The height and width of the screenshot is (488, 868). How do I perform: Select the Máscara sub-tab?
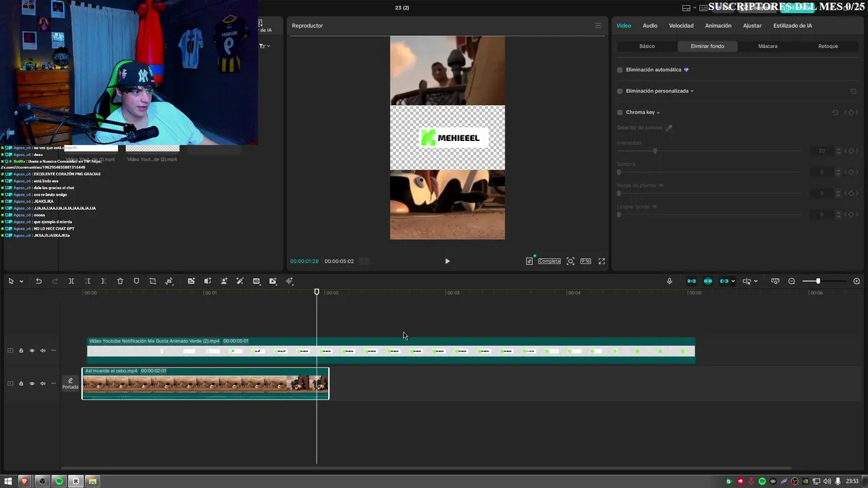(x=768, y=46)
